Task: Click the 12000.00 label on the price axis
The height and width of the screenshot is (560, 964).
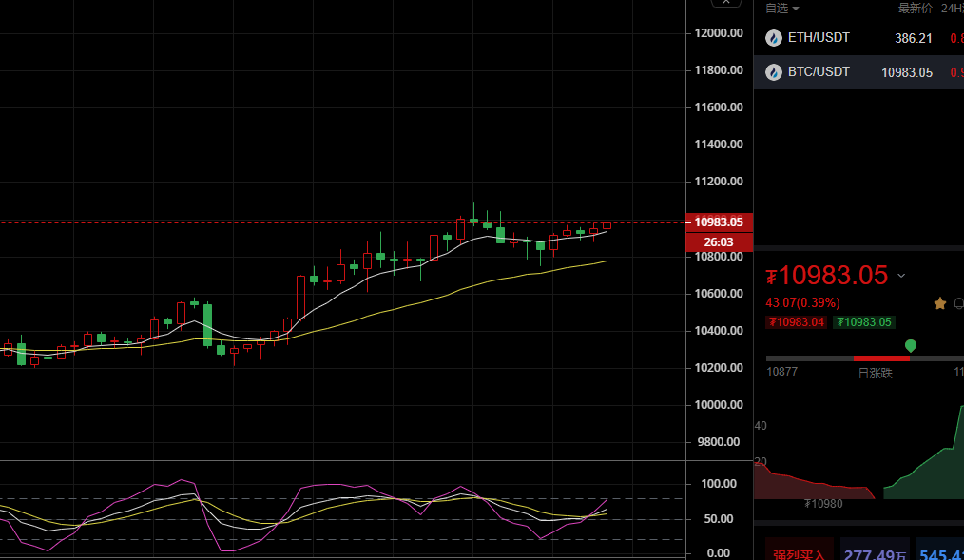Action: point(718,33)
